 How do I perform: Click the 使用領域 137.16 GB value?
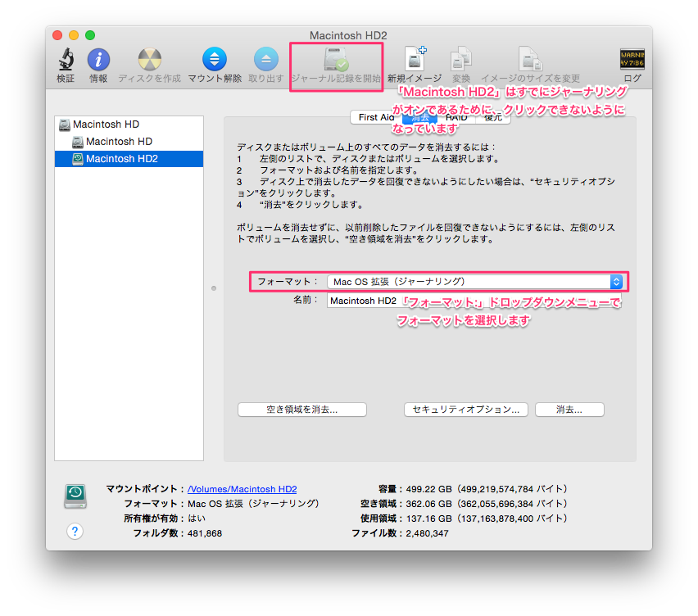coord(487,519)
